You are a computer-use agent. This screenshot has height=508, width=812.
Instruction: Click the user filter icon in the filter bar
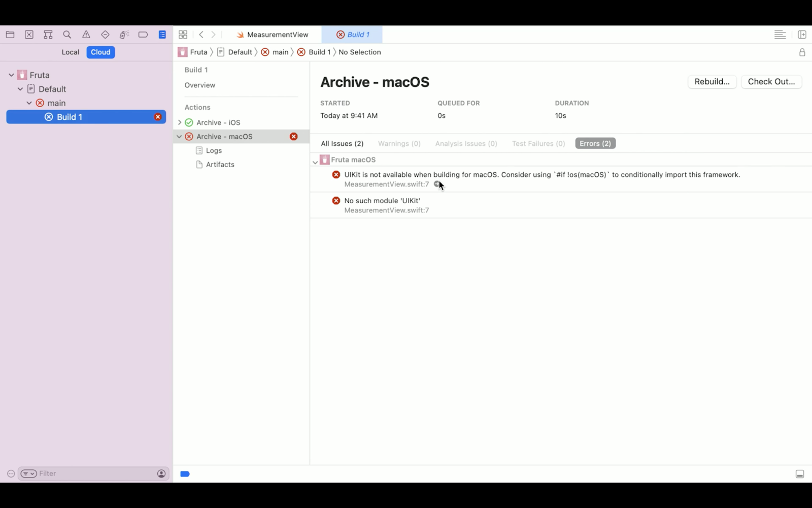point(161,473)
